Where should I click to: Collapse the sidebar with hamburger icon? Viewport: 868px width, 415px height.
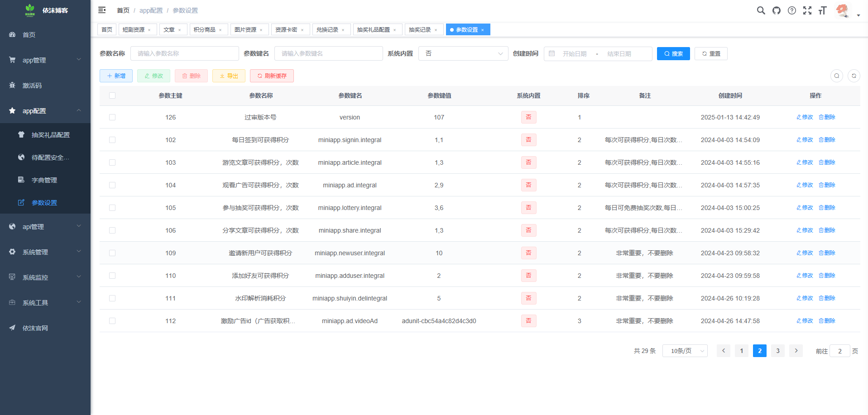coord(102,10)
